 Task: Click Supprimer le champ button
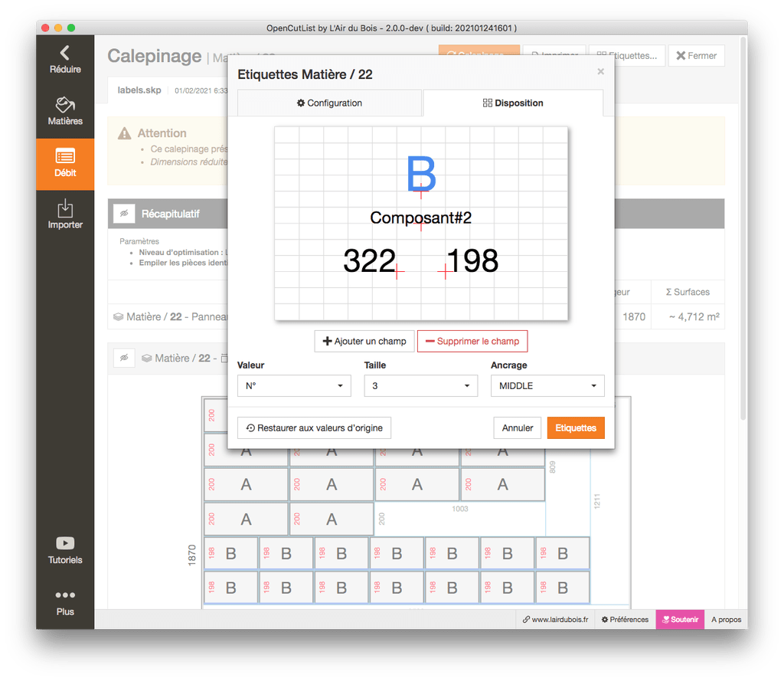472,341
